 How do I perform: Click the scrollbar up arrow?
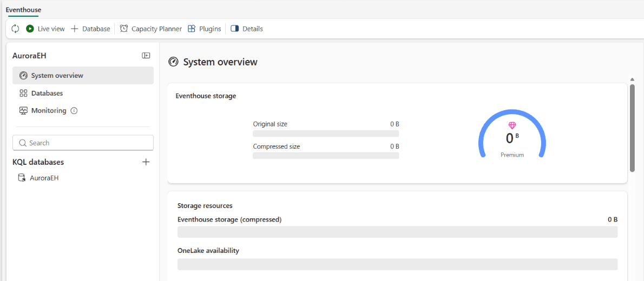633,79
